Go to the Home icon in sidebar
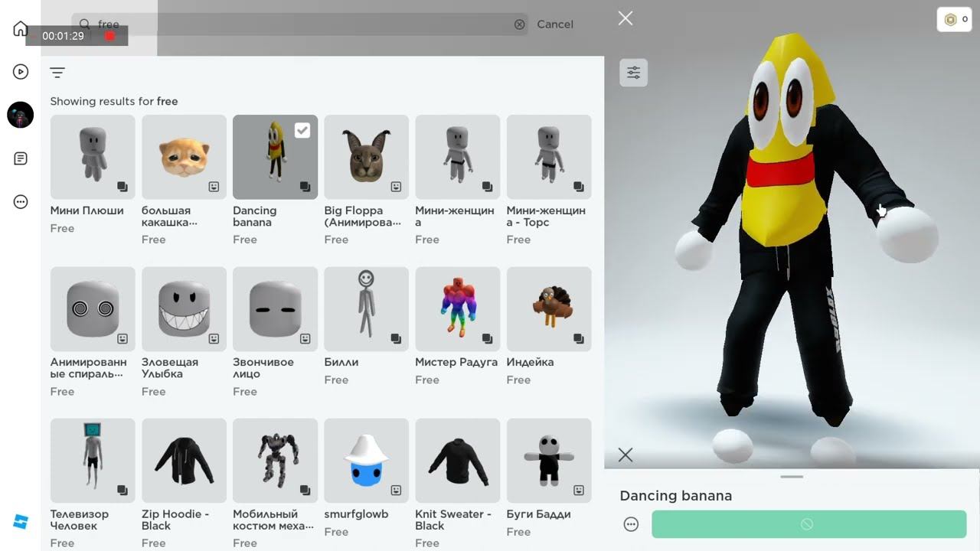 [x=21, y=29]
